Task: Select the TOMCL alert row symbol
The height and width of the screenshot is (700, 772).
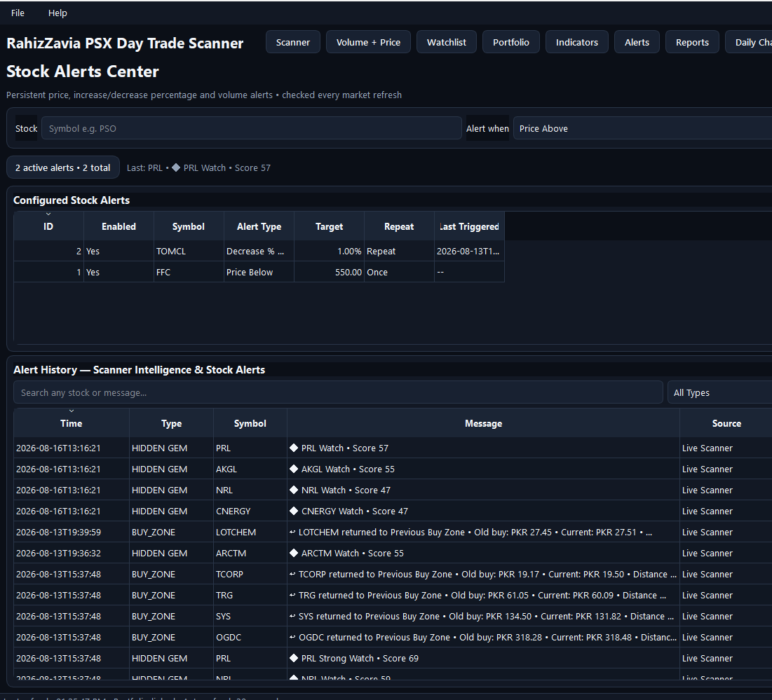Action: (189, 252)
